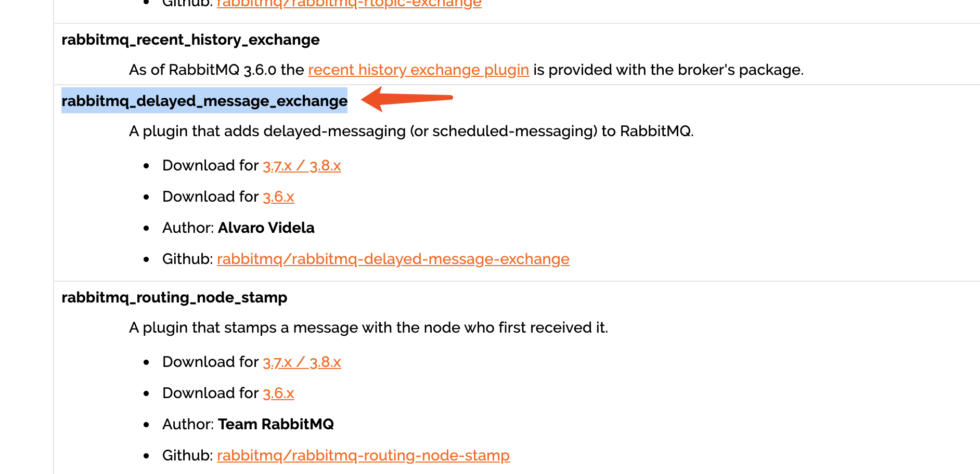Click the rabbitmq_routing_node_stamp heading

click(174, 297)
